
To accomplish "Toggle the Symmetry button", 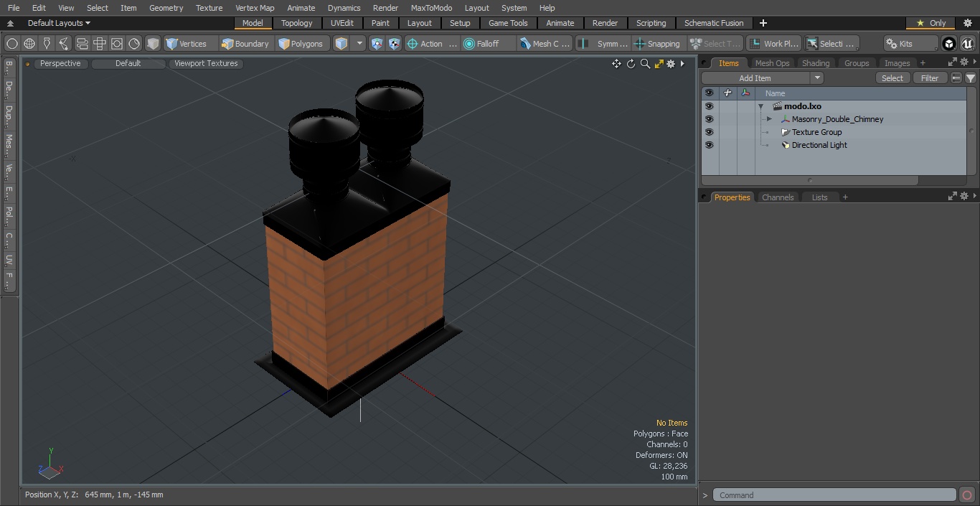I will tap(604, 44).
